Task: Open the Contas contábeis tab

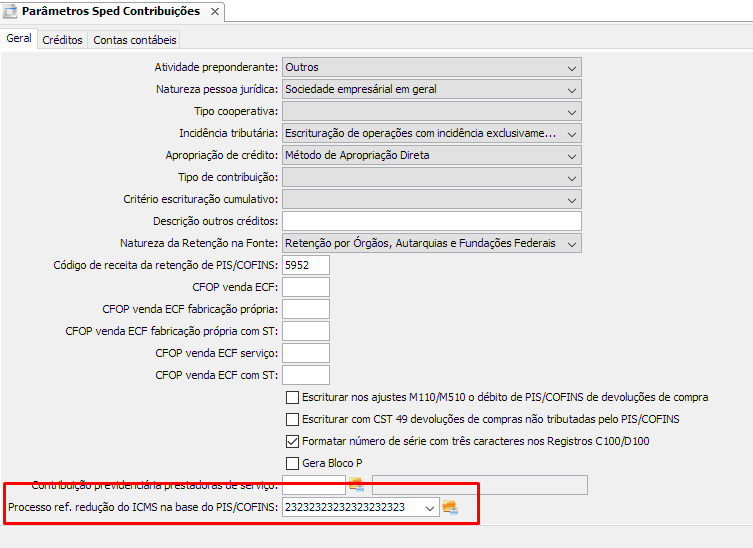Action: pos(135,40)
